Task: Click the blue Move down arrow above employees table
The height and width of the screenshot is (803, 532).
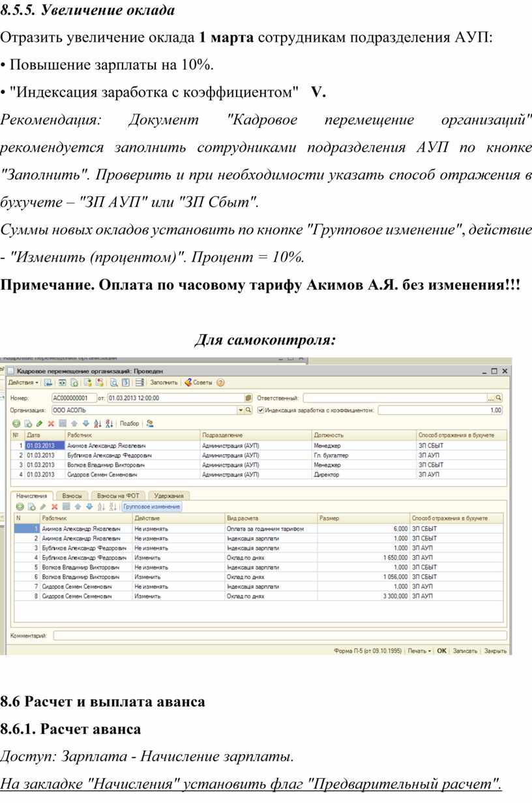Action: coord(86,423)
